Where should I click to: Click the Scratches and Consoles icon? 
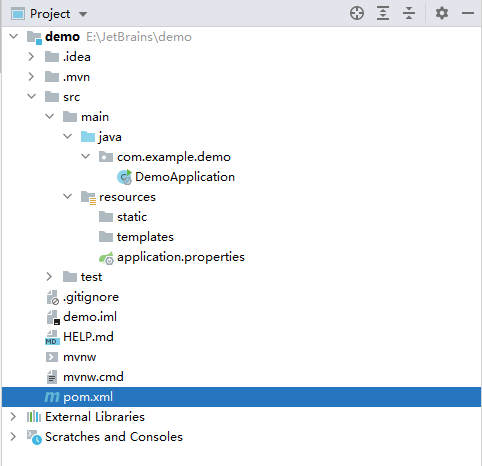(x=34, y=437)
